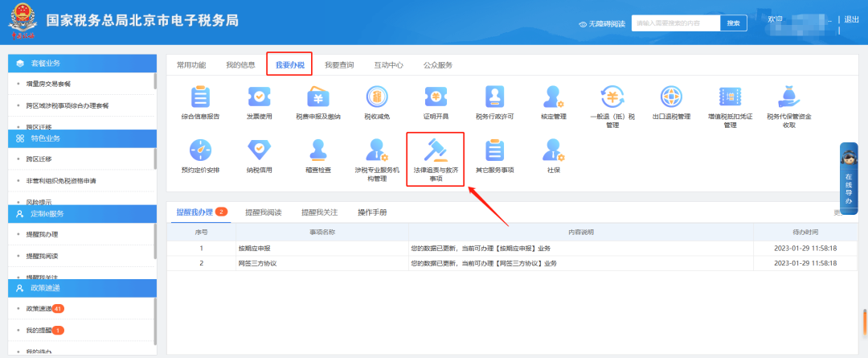The height and width of the screenshot is (358, 868).
Task: Click the 搜索 search button
Action: coord(733,23)
